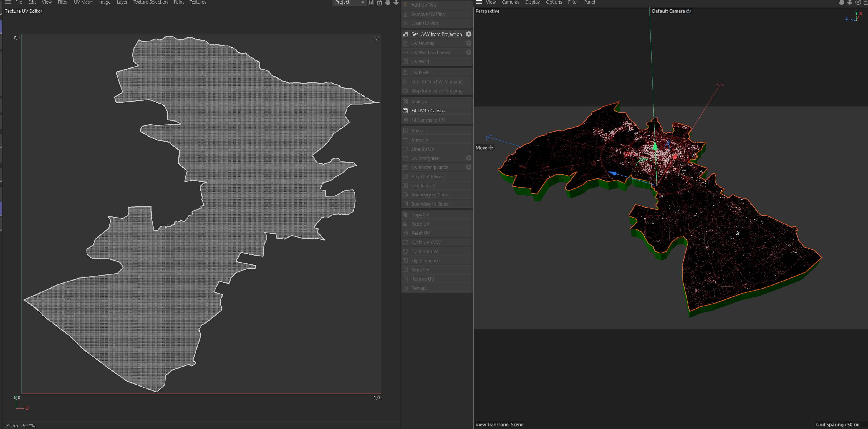Click the pan hand icon in Perspective viewport
The width and height of the screenshot is (868, 429).
(841, 2)
